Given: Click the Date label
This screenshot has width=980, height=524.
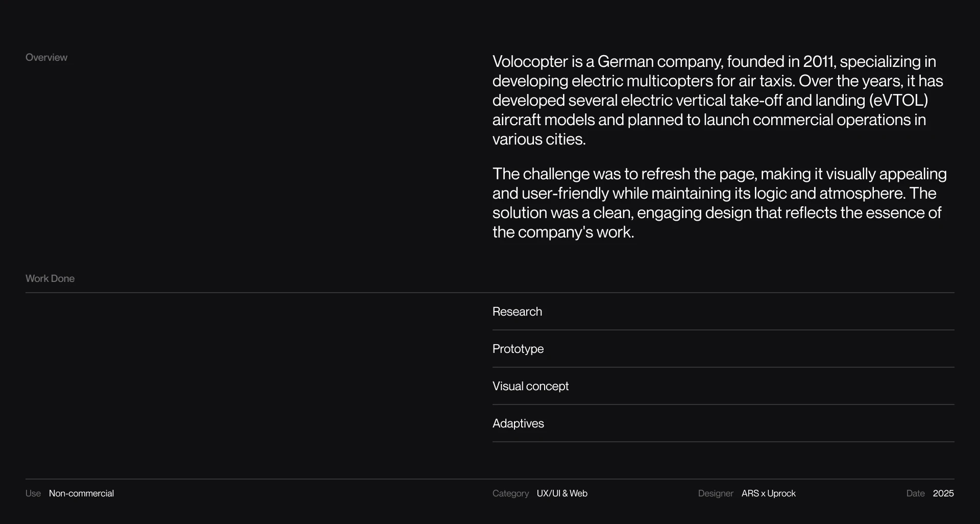Looking at the screenshot, I should click(x=915, y=493).
